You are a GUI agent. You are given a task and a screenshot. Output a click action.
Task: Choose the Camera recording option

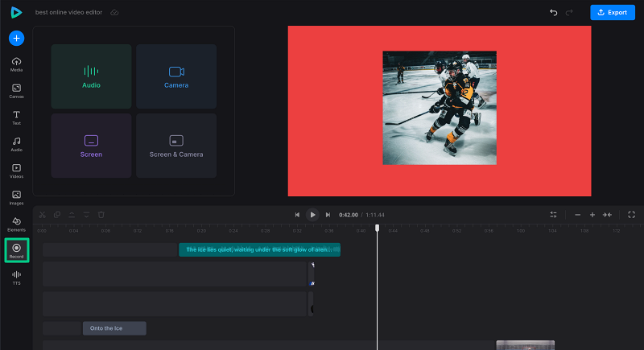[176, 76]
